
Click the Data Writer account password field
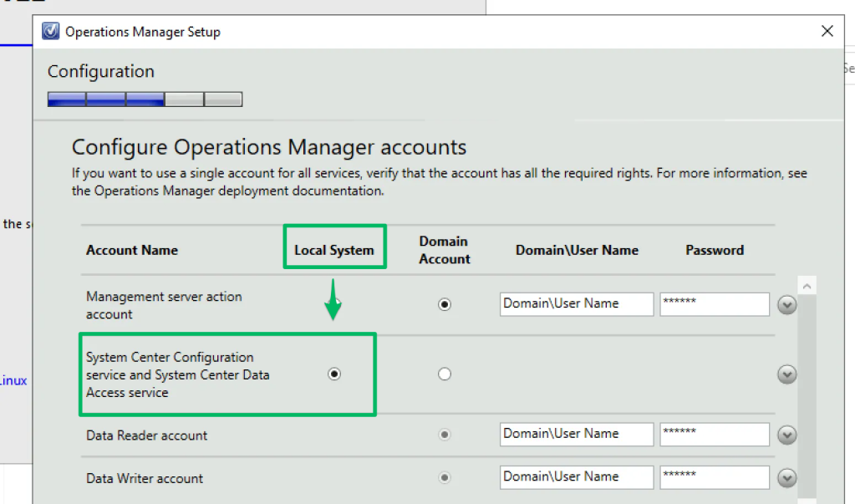714,477
